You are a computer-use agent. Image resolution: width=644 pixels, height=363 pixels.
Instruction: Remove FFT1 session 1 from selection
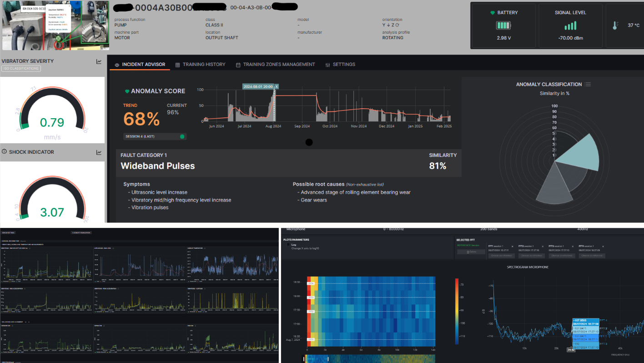512,246
